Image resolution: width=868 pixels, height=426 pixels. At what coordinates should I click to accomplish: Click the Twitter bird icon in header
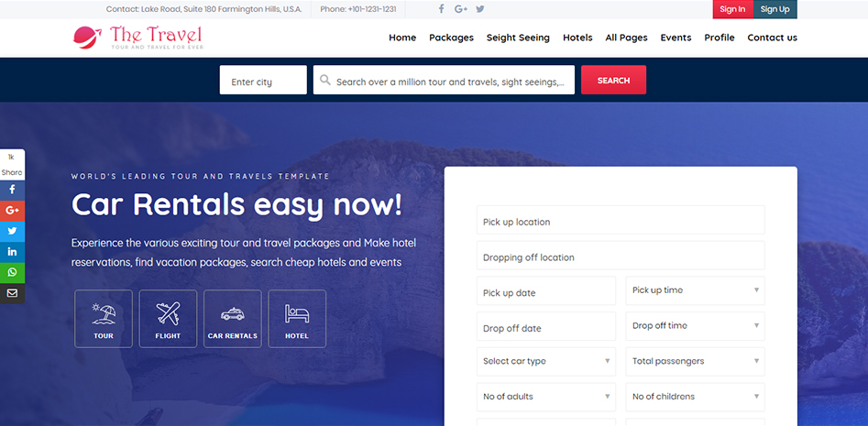tap(479, 9)
